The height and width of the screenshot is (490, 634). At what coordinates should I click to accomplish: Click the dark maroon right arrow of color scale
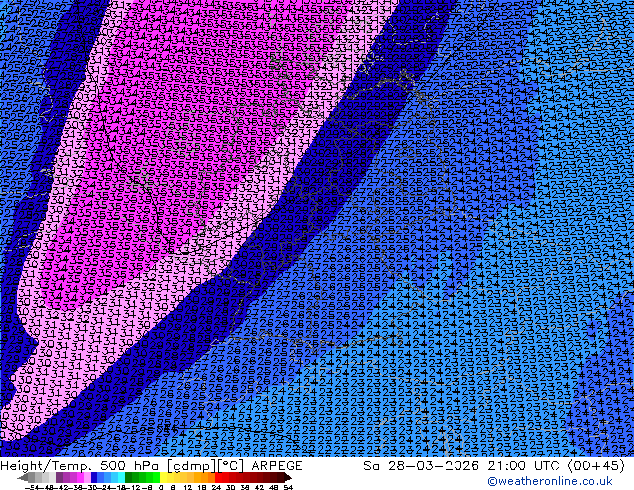coord(287,478)
